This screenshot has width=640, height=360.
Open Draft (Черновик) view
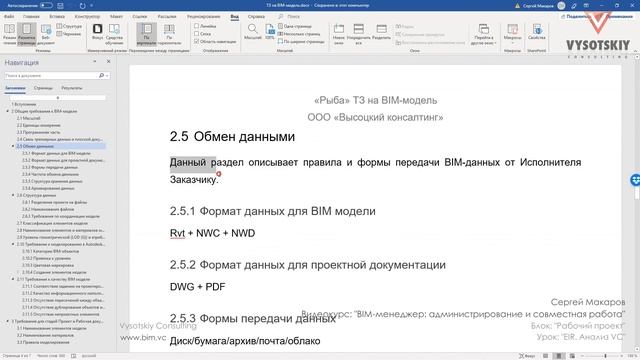69,34
